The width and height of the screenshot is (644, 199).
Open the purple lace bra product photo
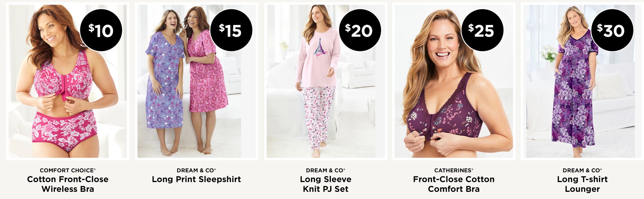coord(454,81)
